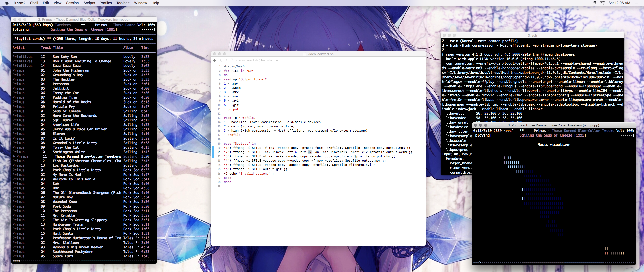Click the Artist column header
This screenshot has width=644, height=272.
click(19, 48)
